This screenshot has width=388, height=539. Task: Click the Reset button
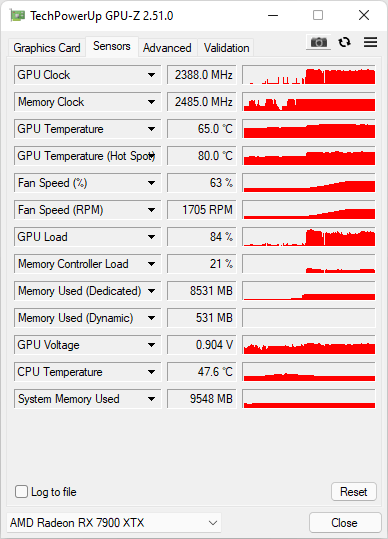354,492
